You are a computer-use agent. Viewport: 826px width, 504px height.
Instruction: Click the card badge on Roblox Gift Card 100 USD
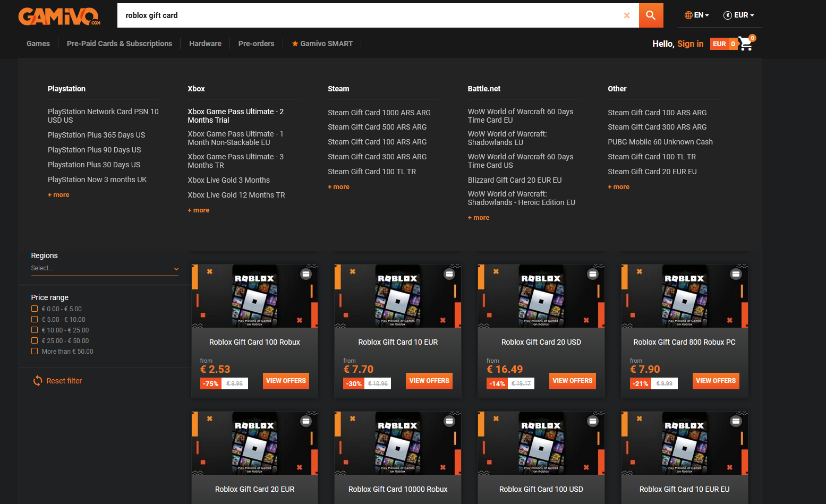tap(593, 421)
